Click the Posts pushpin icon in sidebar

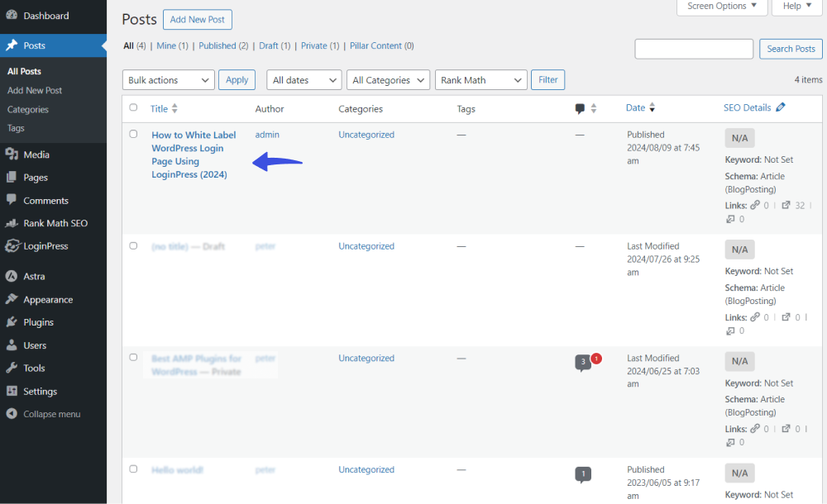point(12,45)
